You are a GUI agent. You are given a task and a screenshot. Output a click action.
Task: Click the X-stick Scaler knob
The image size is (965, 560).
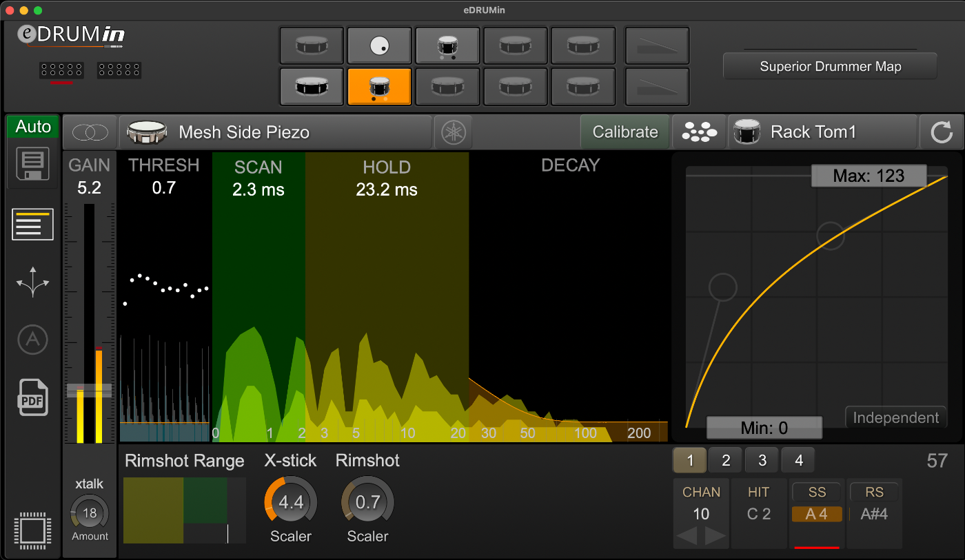pyautogui.click(x=290, y=502)
